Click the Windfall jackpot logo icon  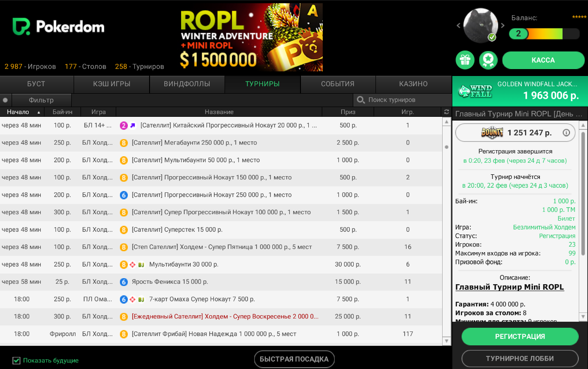(475, 91)
